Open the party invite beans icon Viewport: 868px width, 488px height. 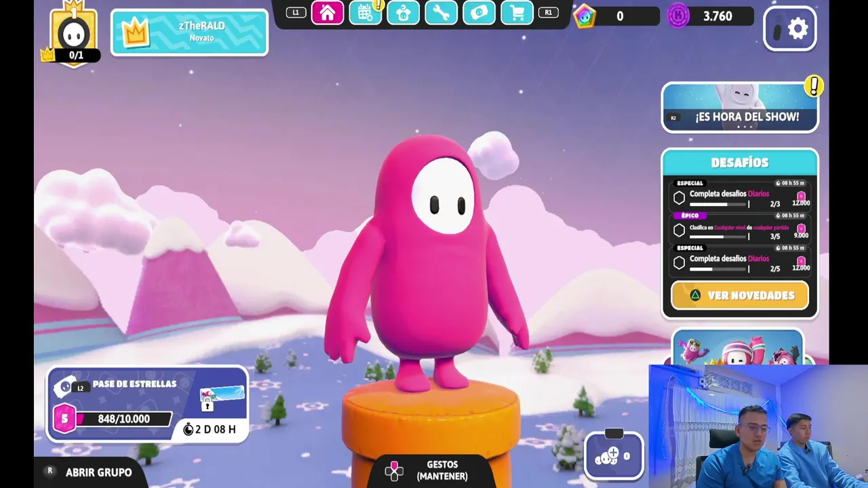click(x=614, y=456)
